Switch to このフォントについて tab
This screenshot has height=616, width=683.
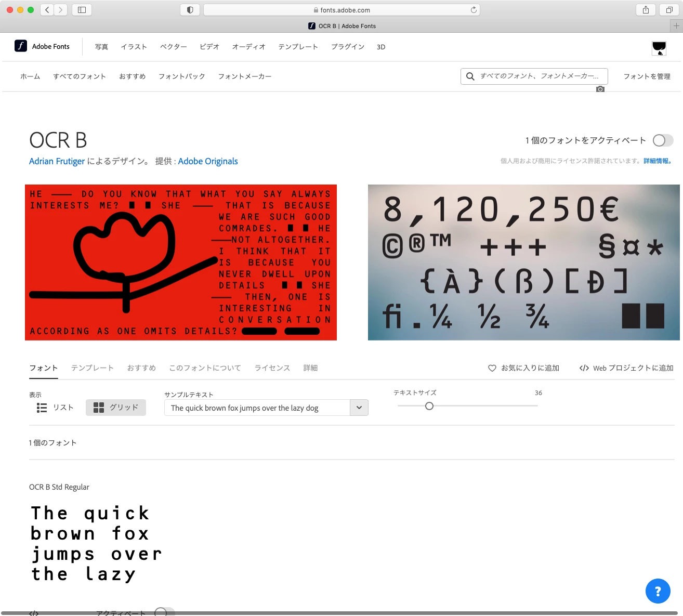pos(205,368)
